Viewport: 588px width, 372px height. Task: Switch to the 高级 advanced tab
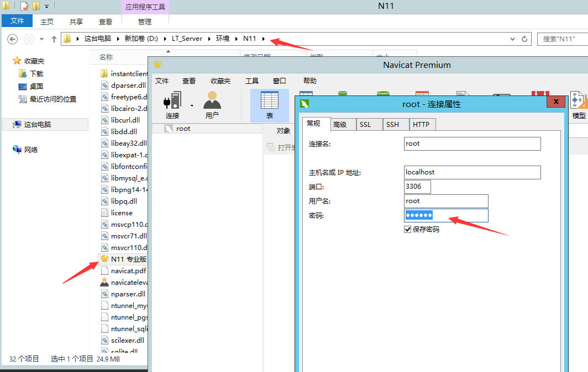pos(340,125)
